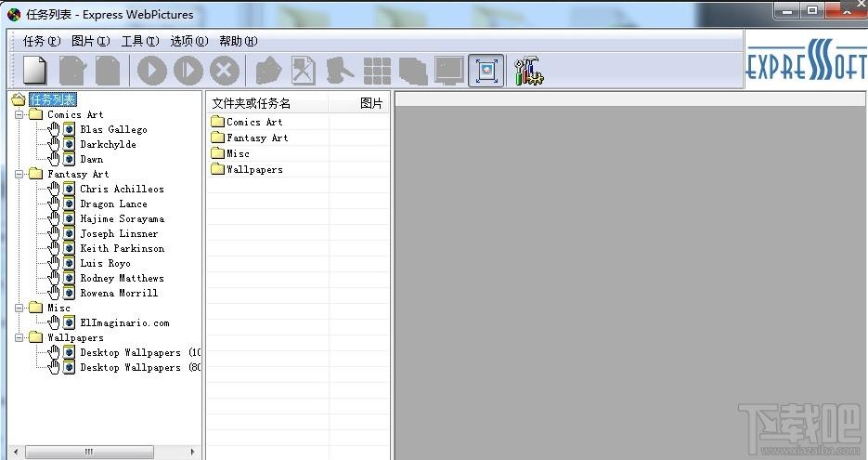Sort by the 文件夹或任务名 column header
The width and height of the screenshot is (868, 460).
coord(267,103)
